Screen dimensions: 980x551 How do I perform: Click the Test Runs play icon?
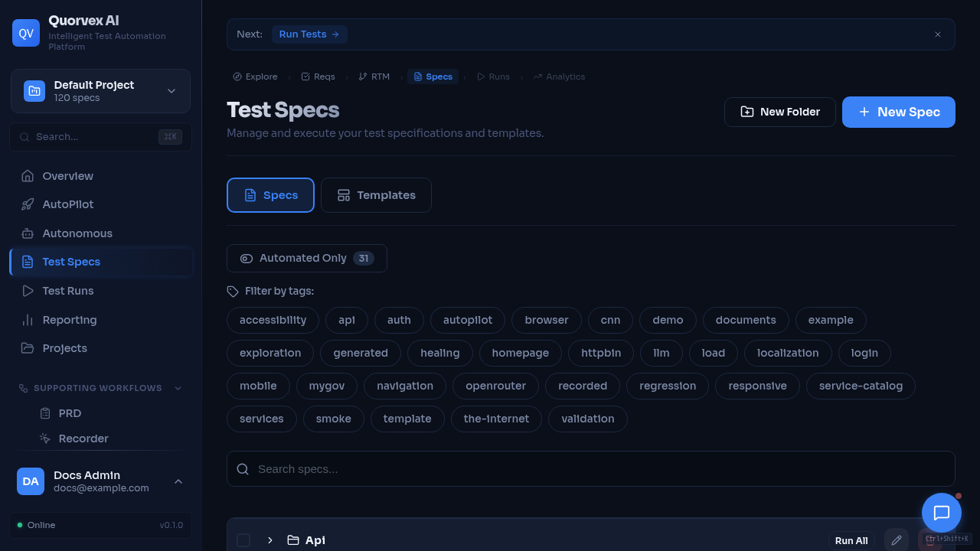coord(28,291)
